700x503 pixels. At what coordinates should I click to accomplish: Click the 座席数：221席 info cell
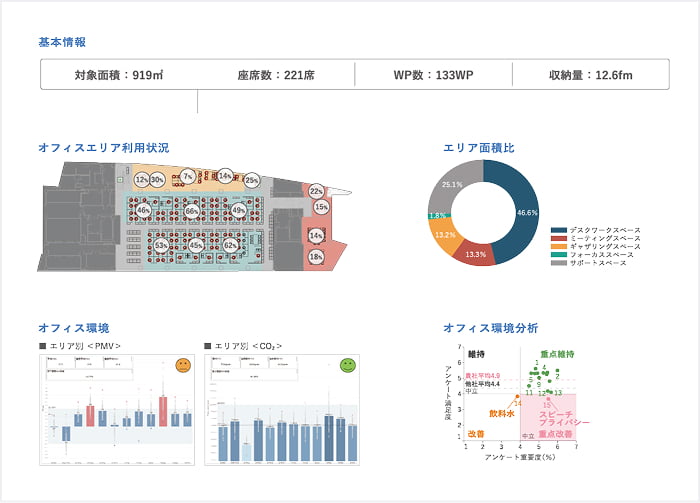click(275, 75)
